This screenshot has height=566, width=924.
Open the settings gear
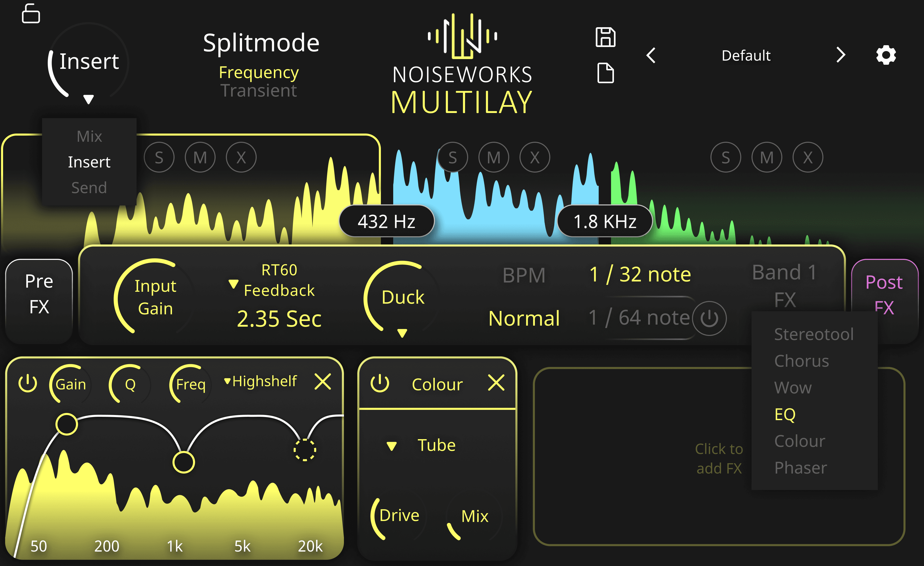(886, 55)
